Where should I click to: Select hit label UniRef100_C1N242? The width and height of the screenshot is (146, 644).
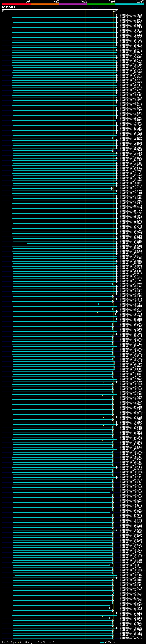click(131, 311)
